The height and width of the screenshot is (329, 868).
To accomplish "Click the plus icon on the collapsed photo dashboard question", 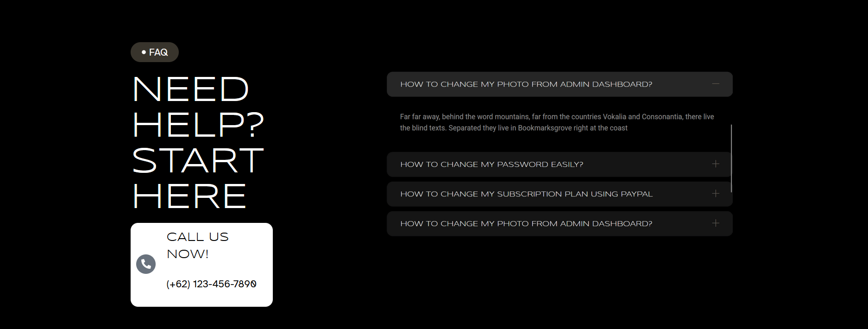I will click(716, 223).
